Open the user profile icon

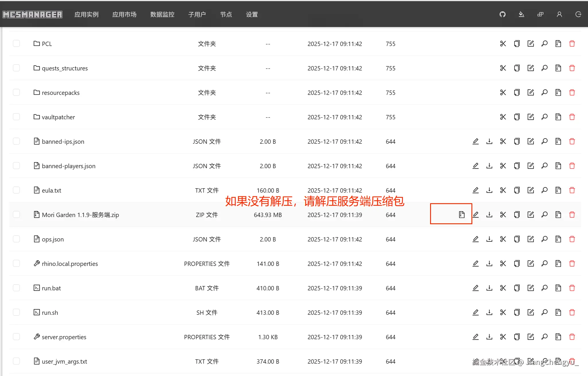559,14
